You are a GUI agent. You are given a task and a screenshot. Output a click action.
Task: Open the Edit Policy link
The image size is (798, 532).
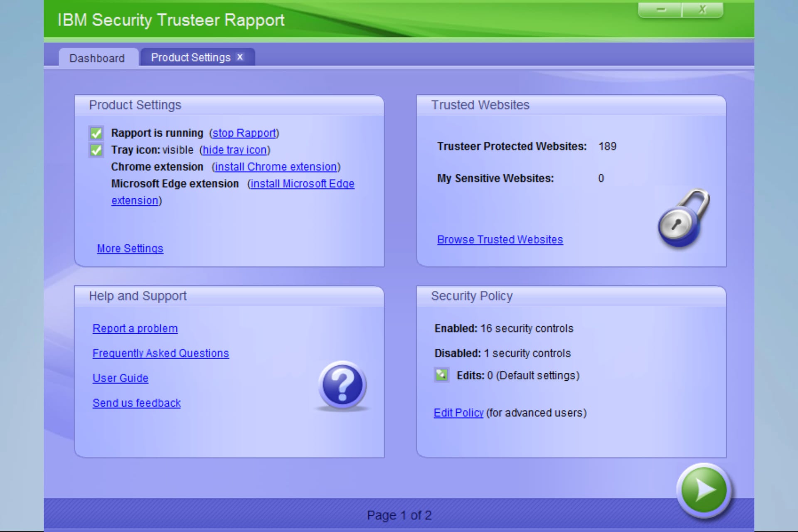click(458, 413)
